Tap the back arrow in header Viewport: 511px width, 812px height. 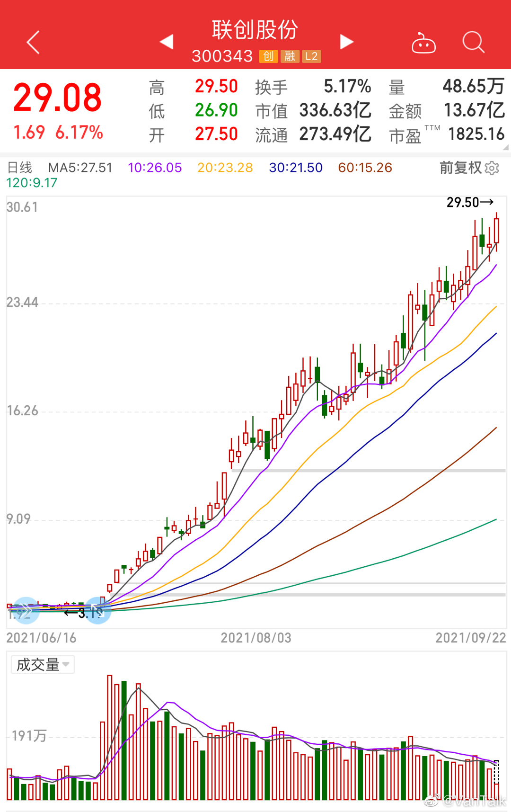coord(33,43)
